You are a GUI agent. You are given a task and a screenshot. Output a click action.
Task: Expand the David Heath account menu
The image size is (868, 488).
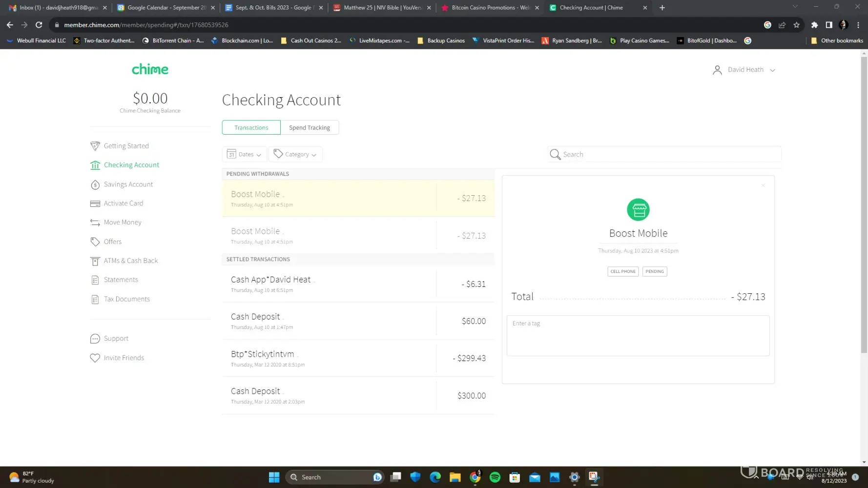(744, 70)
